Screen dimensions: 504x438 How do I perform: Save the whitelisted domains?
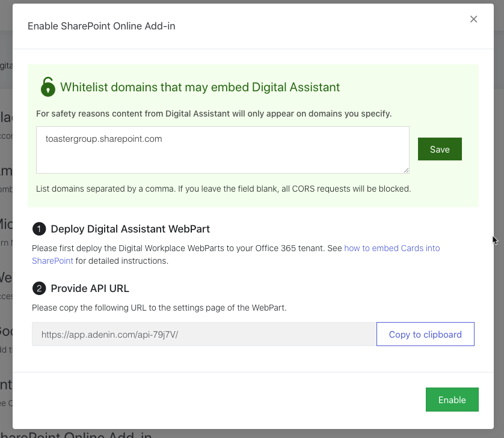click(440, 149)
